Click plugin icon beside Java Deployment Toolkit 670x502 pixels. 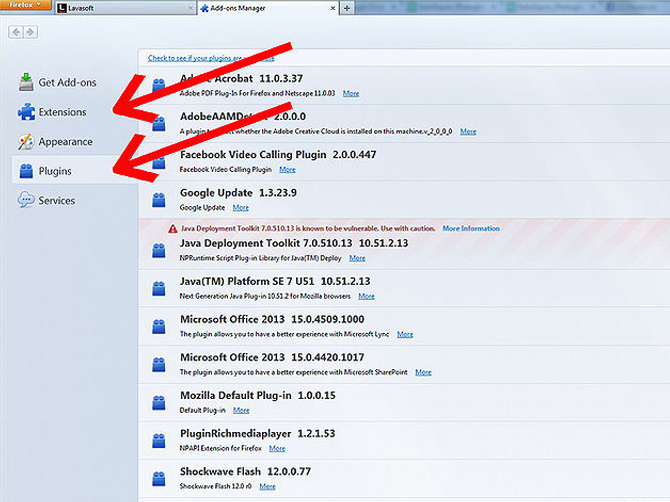click(x=159, y=250)
